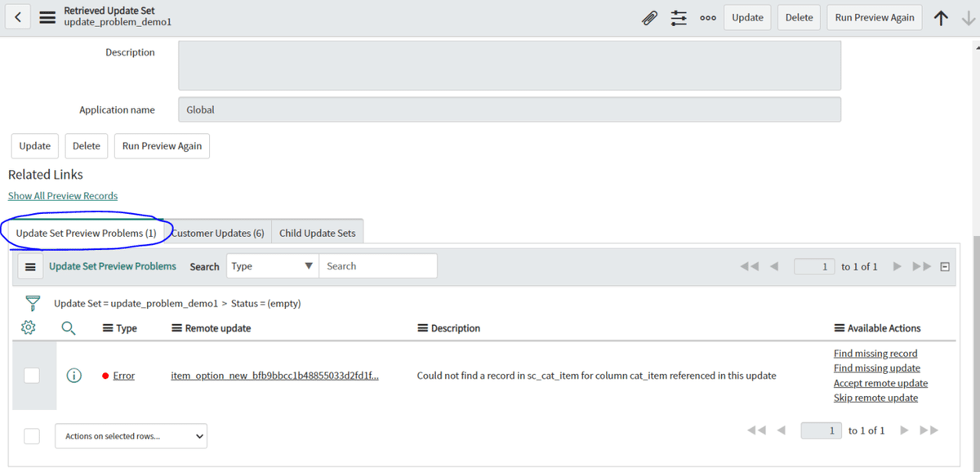The image size is (980, 472).
Task: Check the select-all checkbox at list bottom
Action: [x=31, y=435]
